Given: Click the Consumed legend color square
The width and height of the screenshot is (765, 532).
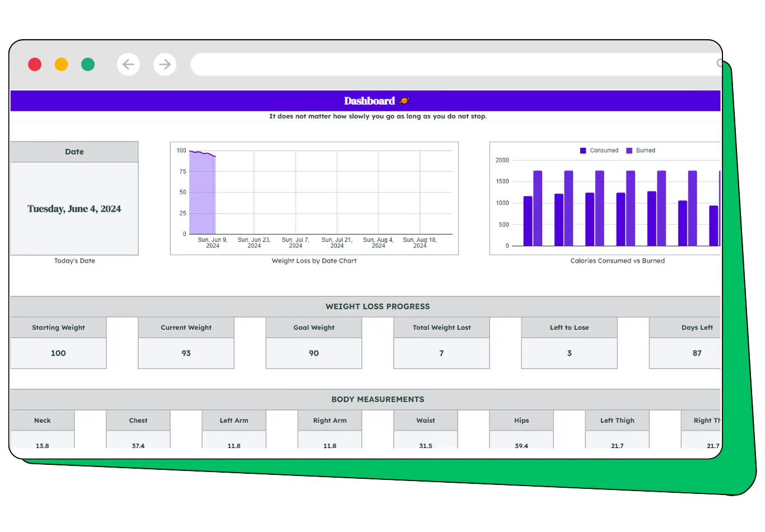Looking at the screenshot, I should (583, 151).
